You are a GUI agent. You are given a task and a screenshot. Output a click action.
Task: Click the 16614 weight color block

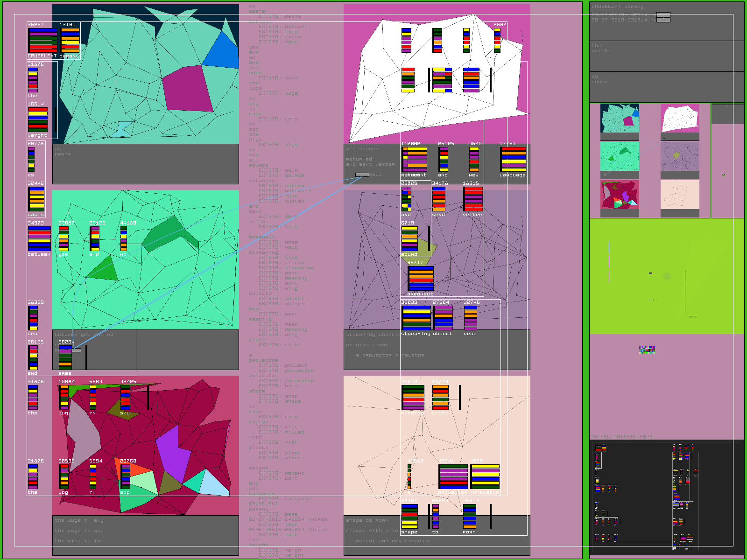click(37, 120)
